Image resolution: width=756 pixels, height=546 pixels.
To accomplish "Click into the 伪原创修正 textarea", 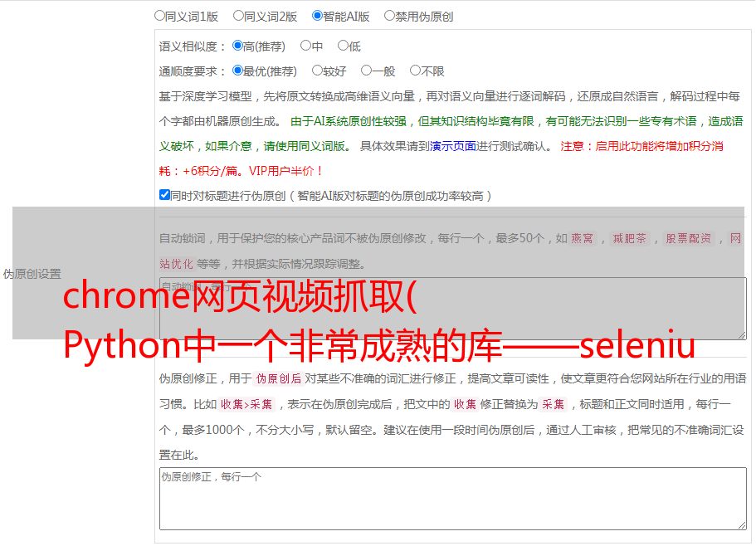I will (x=453, y=499).
